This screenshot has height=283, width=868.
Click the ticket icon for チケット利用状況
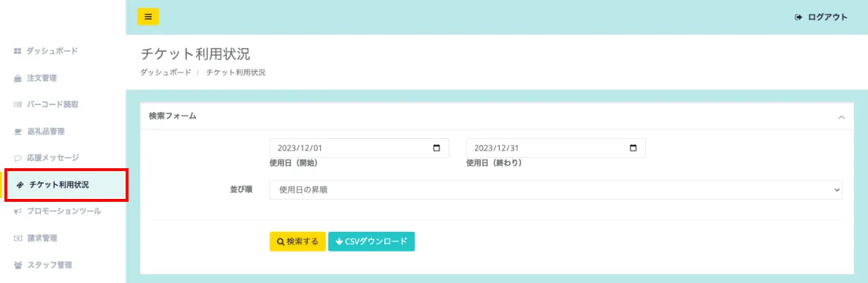click(x=20, y=184)
